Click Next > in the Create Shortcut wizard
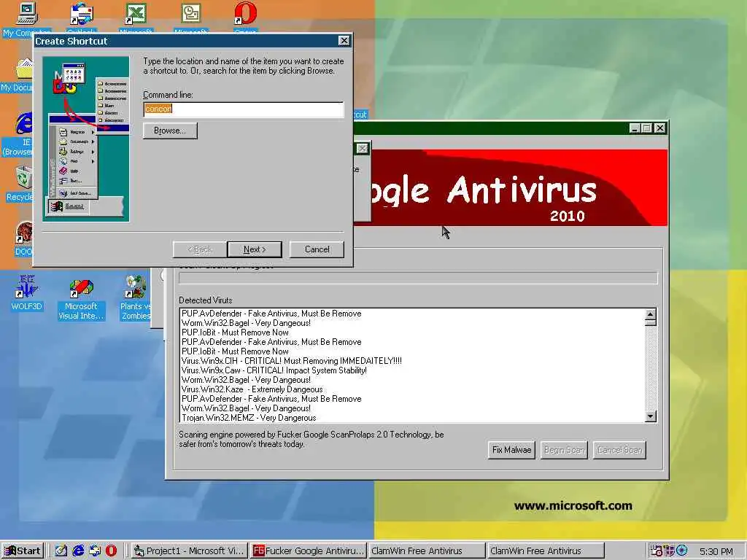747x560 pixels. coord(255,249)
